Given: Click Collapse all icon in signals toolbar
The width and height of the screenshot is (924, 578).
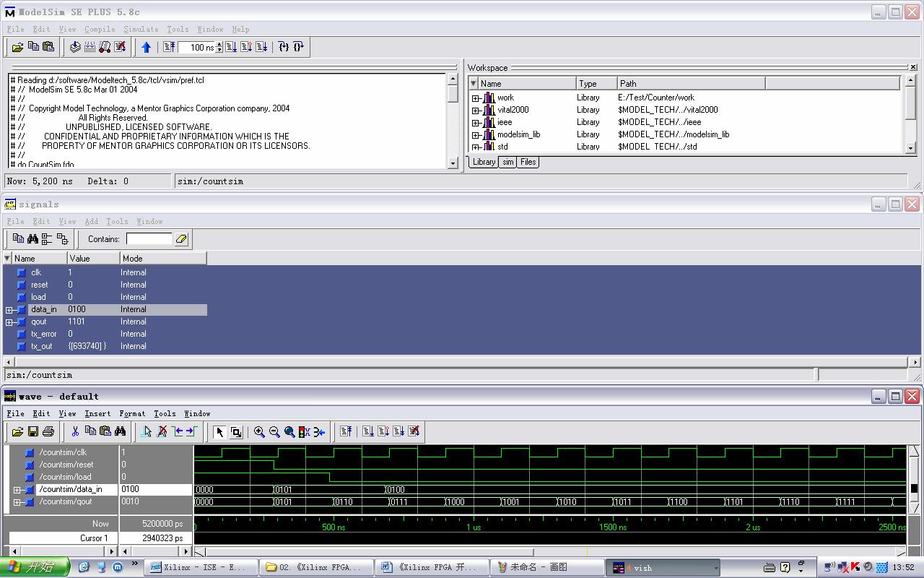Looking at the screenshot, I should pos(62,238).
